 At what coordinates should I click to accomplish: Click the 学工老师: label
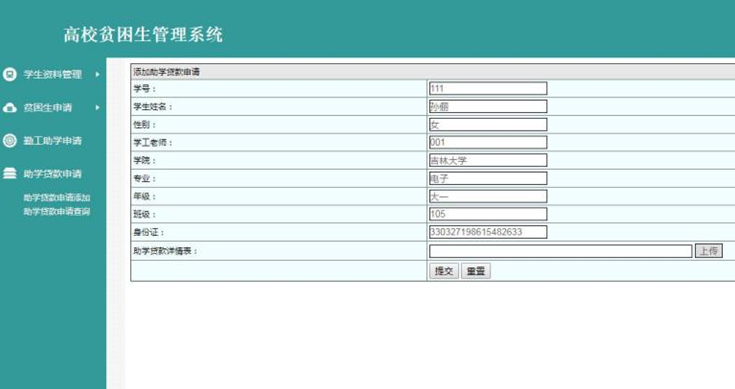153,142
